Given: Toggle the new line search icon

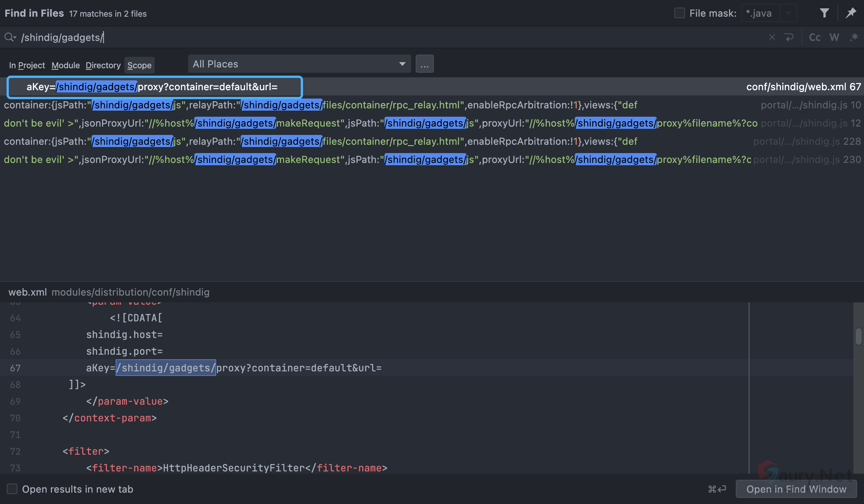Looking at the screenshot, I should point(789,37).
